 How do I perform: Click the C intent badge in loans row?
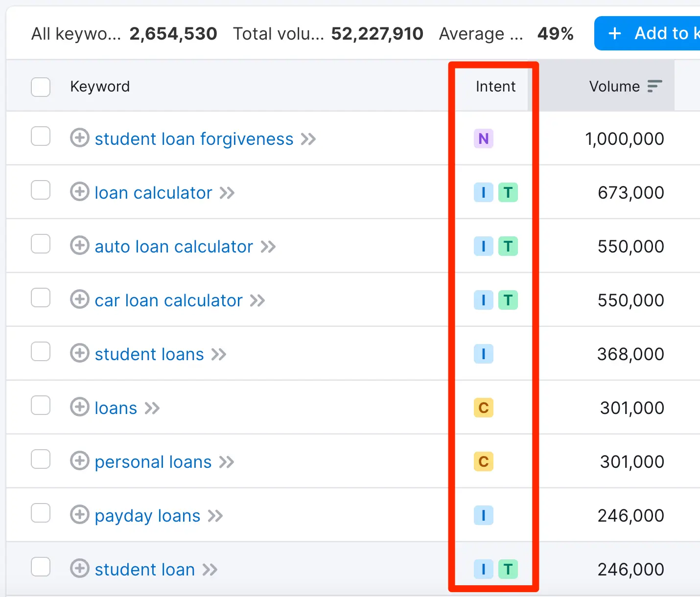point(483,408)
